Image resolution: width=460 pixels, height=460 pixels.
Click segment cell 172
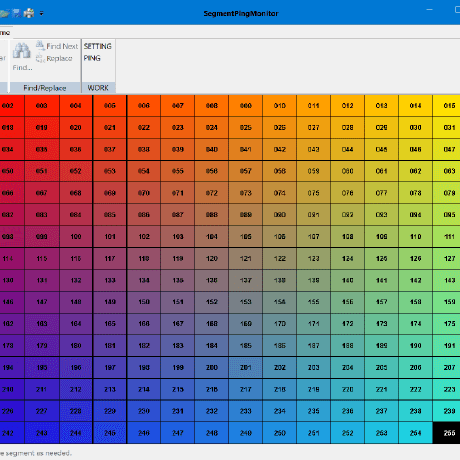347,324
